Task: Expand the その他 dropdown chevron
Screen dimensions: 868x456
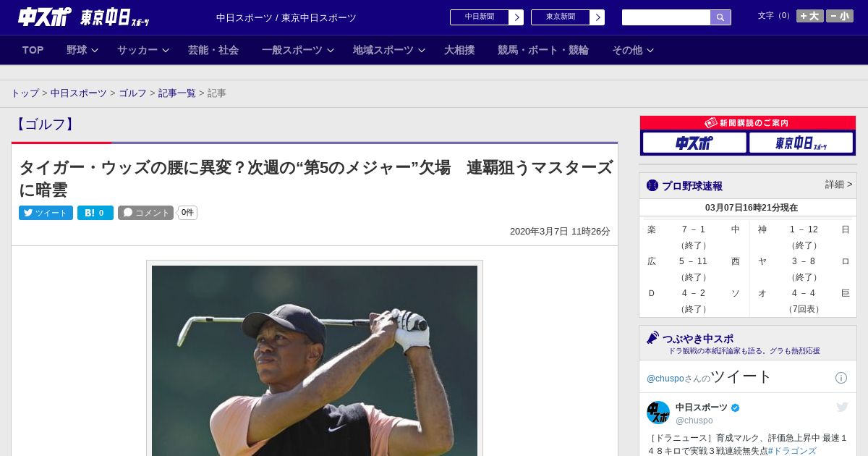Action: (650, 51)
